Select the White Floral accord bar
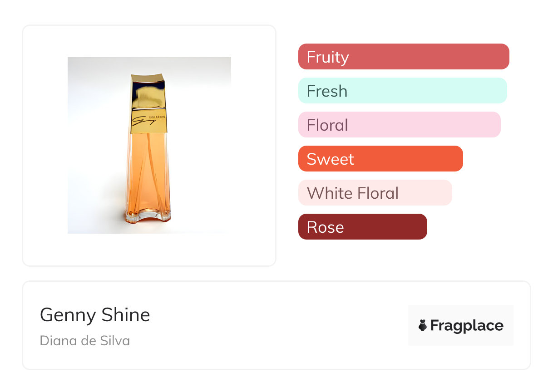553x392 pixels. (375, 193)
